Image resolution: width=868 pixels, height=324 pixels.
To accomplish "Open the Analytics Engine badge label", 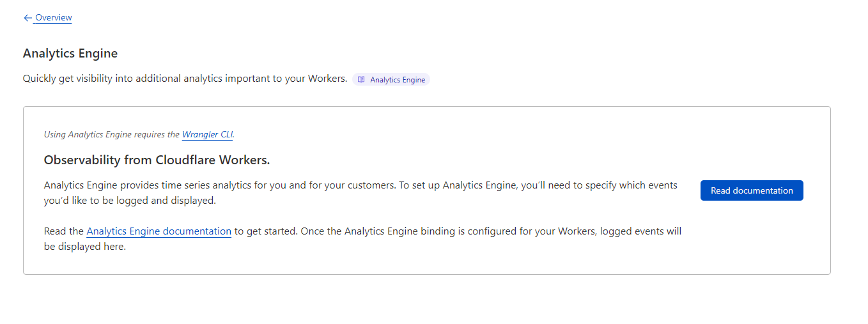I will (398, 80).
